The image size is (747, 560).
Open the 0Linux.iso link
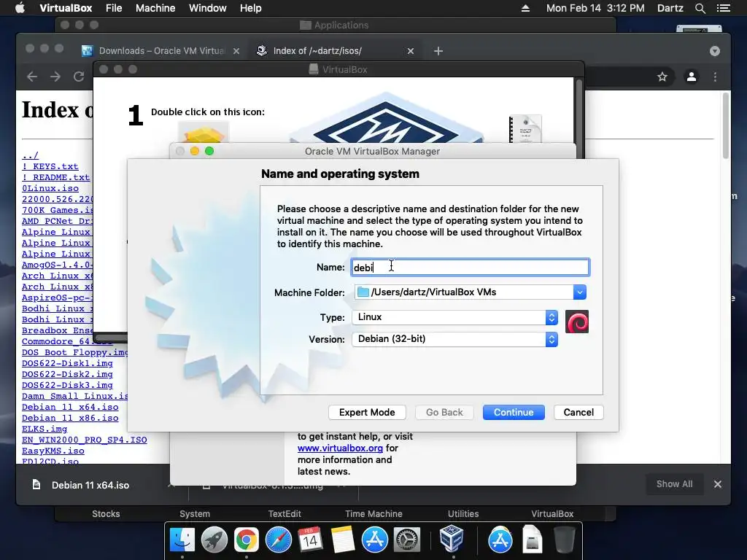pyautogui.click(x=50, y=188)
